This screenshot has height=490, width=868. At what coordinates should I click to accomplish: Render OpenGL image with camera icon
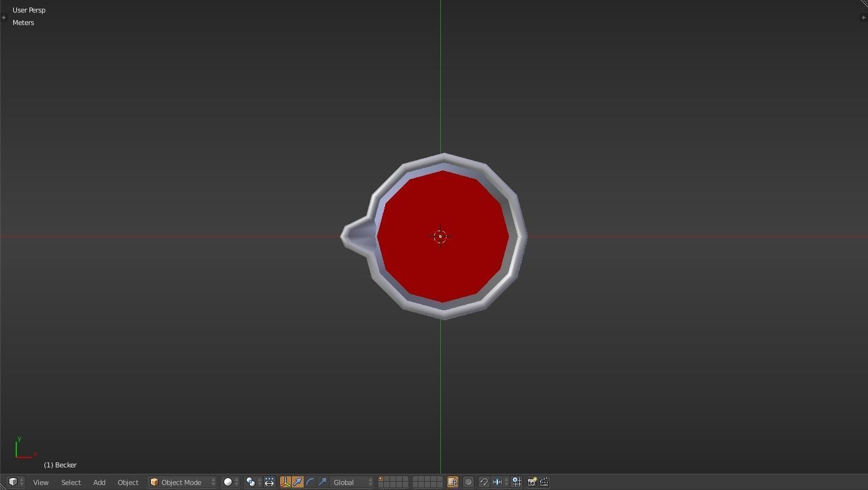pos(532,482)
